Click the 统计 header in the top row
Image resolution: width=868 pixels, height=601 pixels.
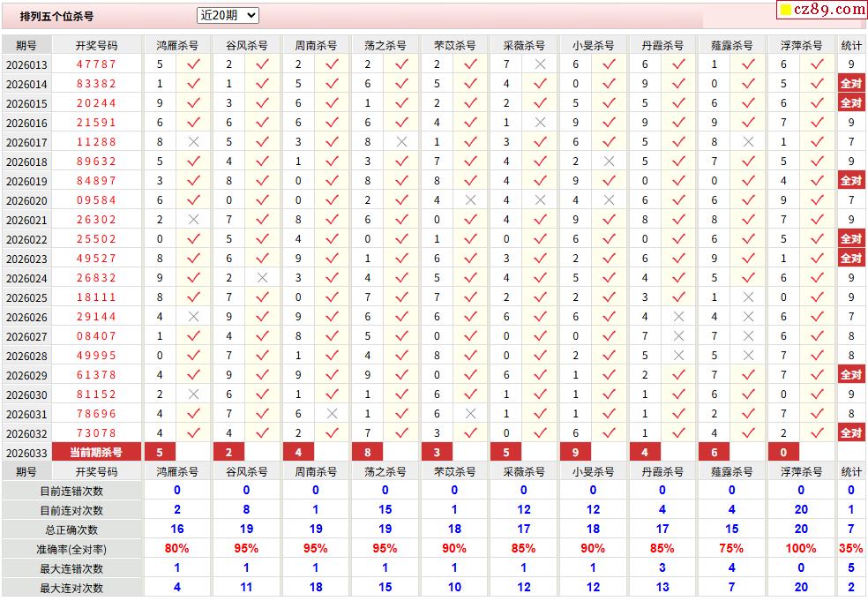(850, 45)
